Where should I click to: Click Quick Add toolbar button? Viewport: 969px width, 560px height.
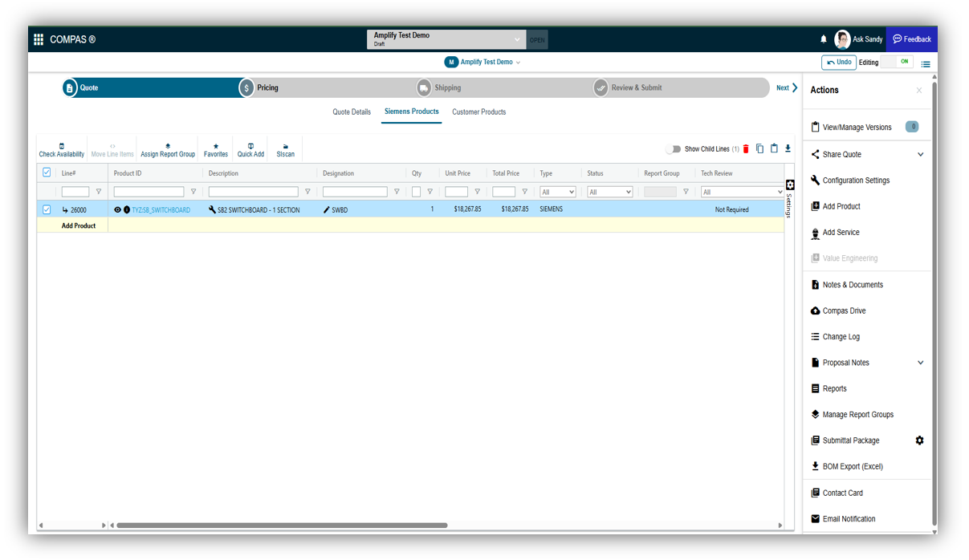[250, 150]
